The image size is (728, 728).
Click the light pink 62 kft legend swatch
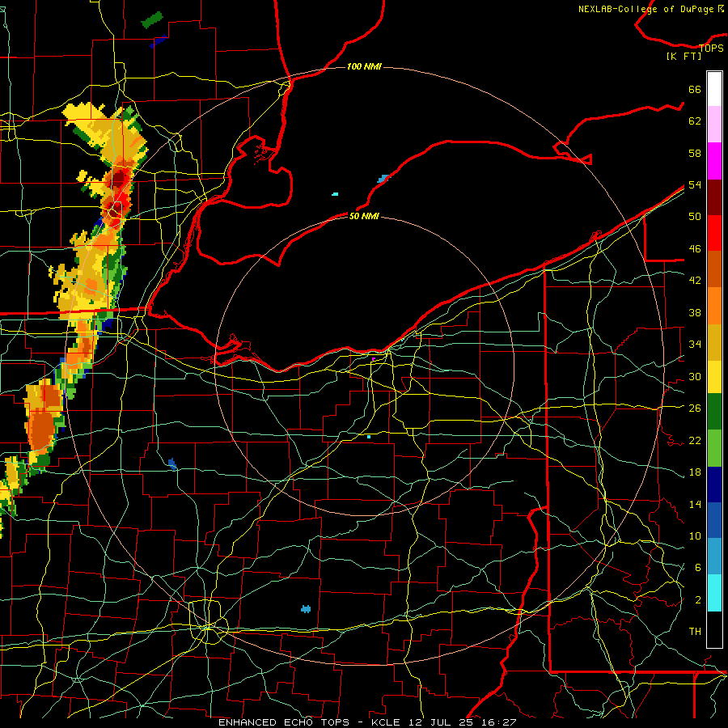tap(714, 125)
